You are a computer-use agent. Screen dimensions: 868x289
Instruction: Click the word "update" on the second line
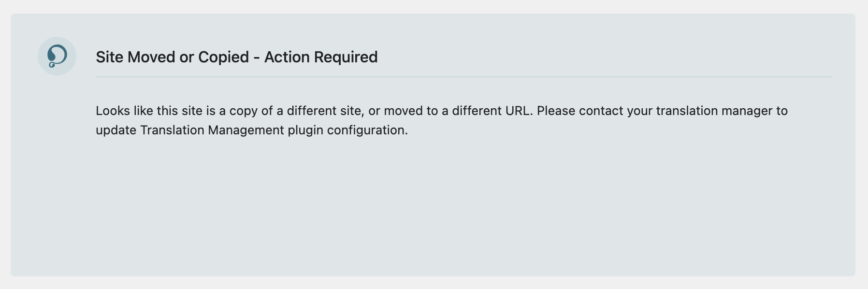116,130
